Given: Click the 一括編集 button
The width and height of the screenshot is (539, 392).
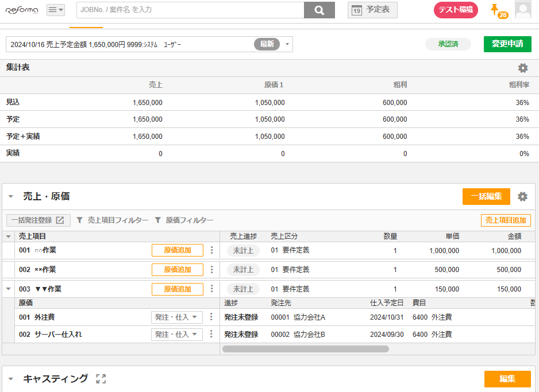Looking at the screenshot, I should [486, 196].
